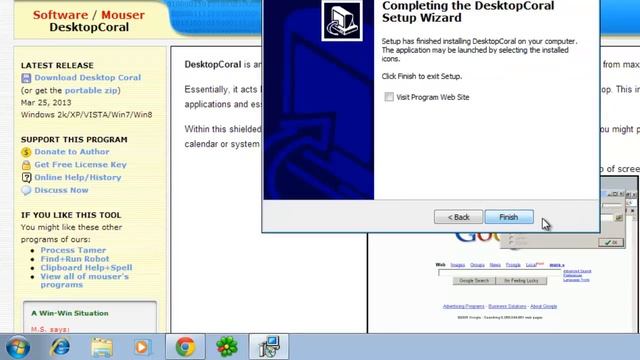Click the 'Completing the DesktopCoral Setup Wizard' heading
640x360 pixels.
pyautogui.click(x=468, y=12)
